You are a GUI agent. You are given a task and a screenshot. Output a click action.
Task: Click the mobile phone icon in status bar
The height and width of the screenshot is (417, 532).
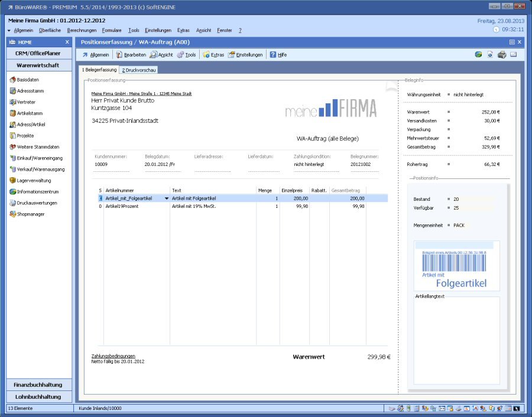(408, 408)
